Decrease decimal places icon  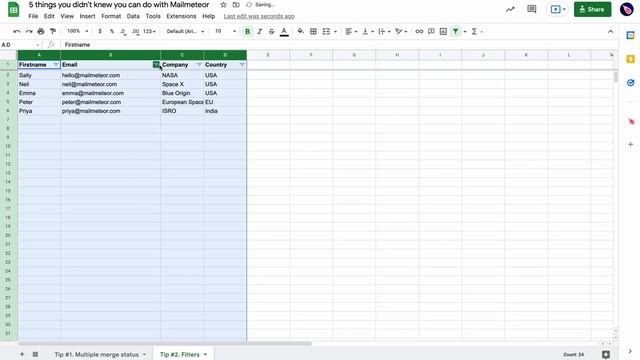(x=123, y=31)
